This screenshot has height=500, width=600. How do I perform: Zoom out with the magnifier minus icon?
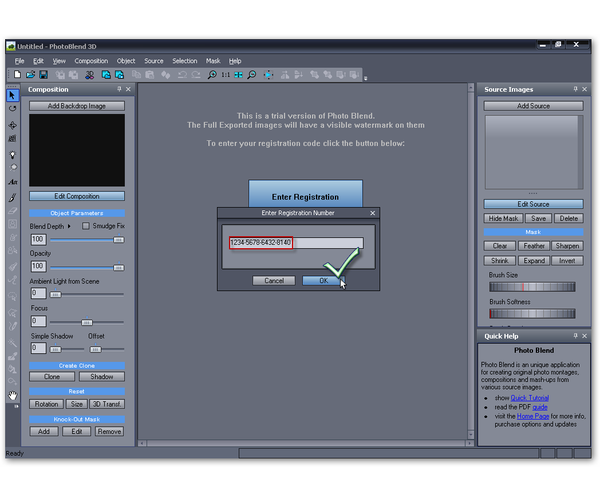pos(252,75)
